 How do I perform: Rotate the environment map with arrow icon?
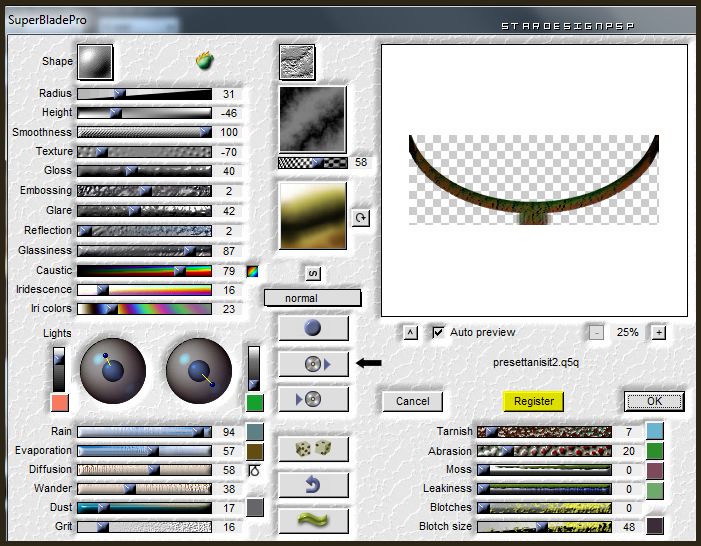360,218
